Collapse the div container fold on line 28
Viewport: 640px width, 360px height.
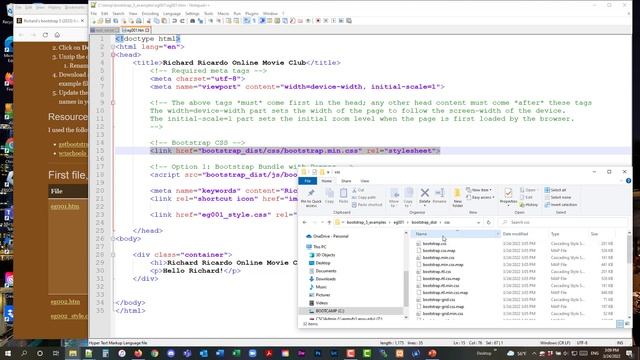pos(113,255)
